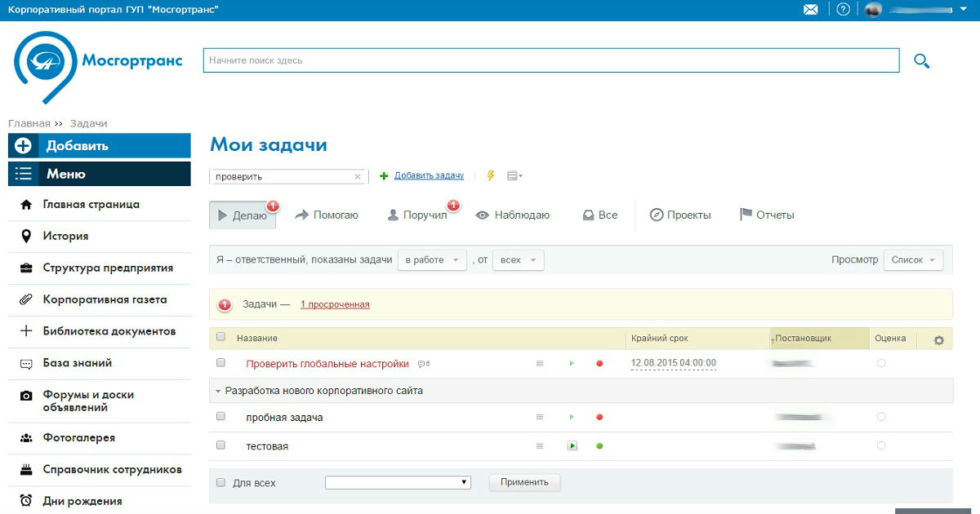980x514 pixels.
Task: Switch to the 'Помогаю' tab
Action: (x=327, y=215)
